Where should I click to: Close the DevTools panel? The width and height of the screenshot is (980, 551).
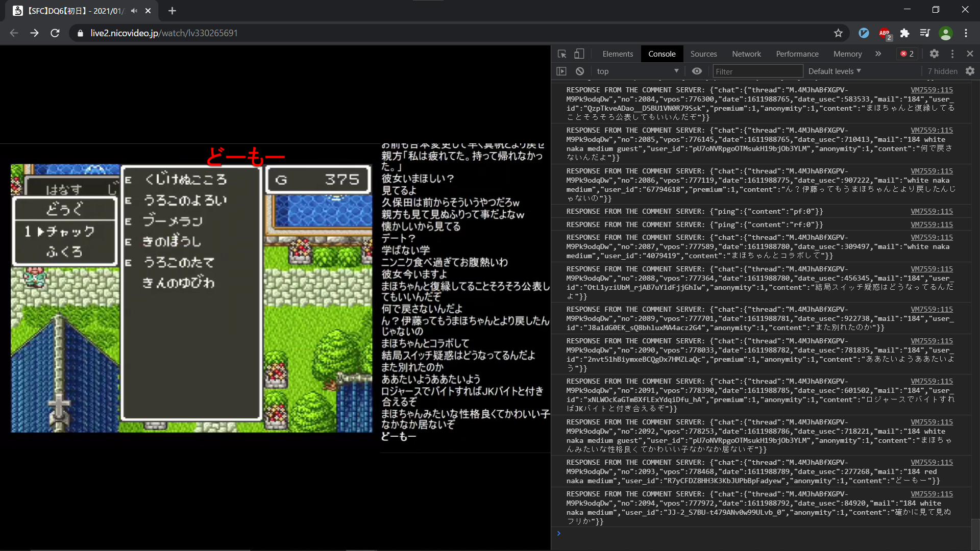point(970,54)
